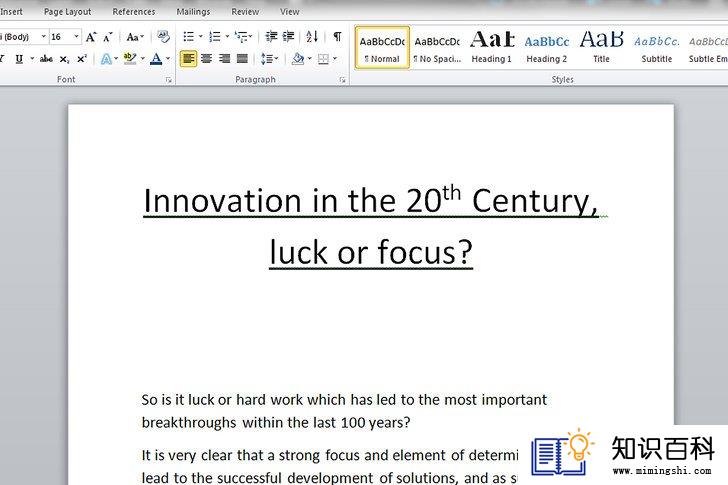Apply the Heading 2 style
Screen dimensions: 728x485
(x=546, y=48)
